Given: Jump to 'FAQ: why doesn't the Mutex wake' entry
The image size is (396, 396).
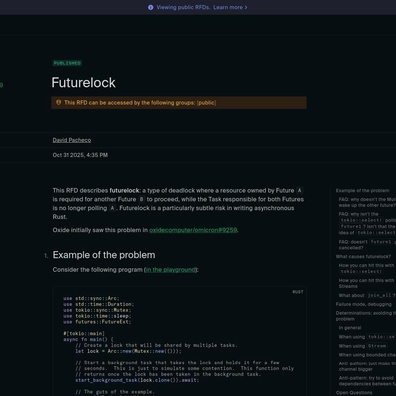Looking at the screenshot, I should click(x=367, y=202).
